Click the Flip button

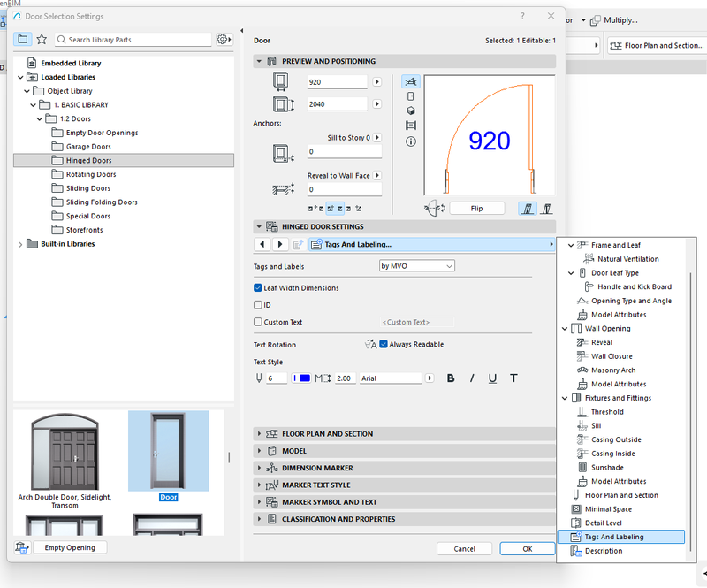[x=476, y=209]
